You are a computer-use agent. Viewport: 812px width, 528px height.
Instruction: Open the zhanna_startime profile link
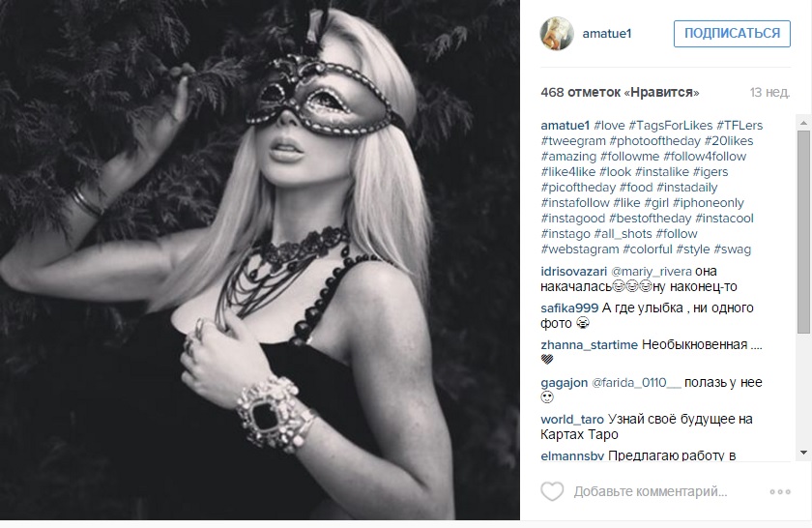pos(590,345)
